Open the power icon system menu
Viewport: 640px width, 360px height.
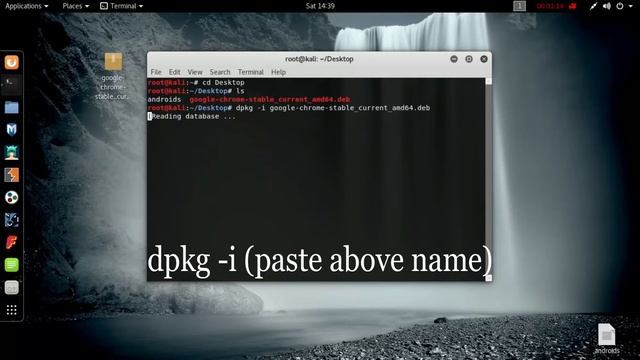pos(620,6)
